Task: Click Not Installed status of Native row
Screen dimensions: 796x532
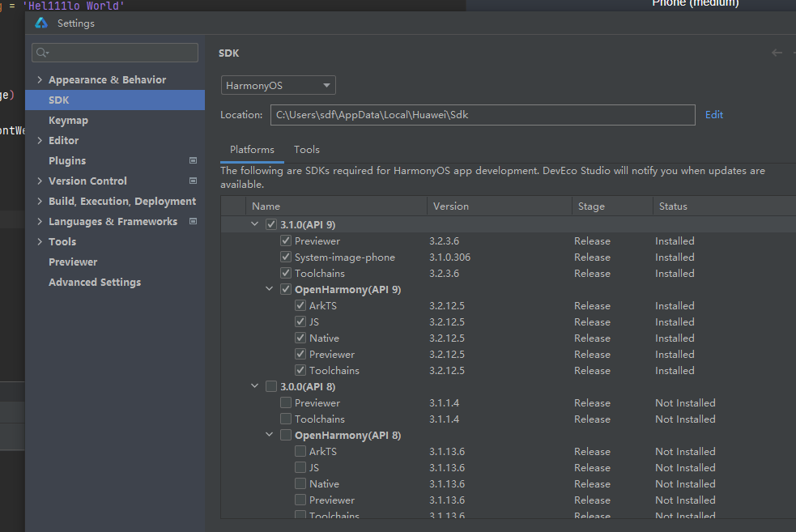Action: 685,483
